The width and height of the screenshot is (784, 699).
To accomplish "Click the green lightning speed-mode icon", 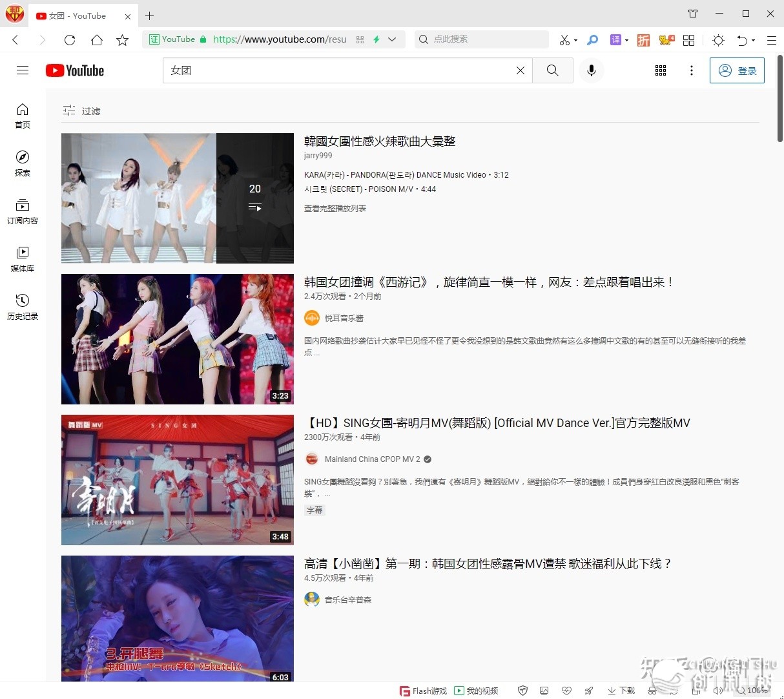I will click(x=377, y=39).
